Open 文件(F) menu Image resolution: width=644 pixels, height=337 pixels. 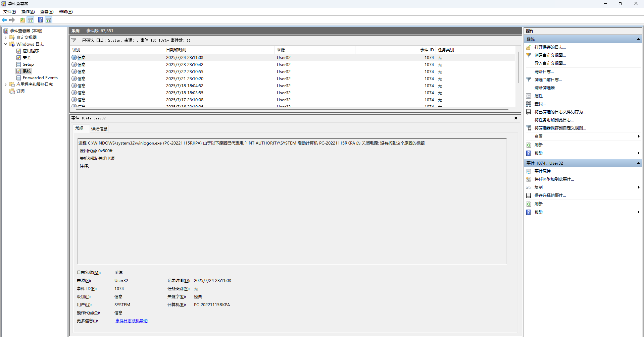coord(9,12)
